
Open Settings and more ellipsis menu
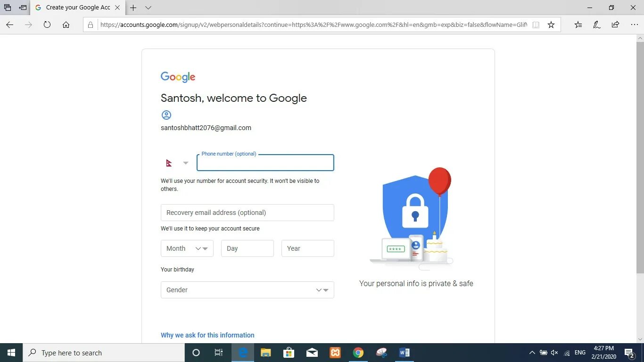(x=634, y=25)
